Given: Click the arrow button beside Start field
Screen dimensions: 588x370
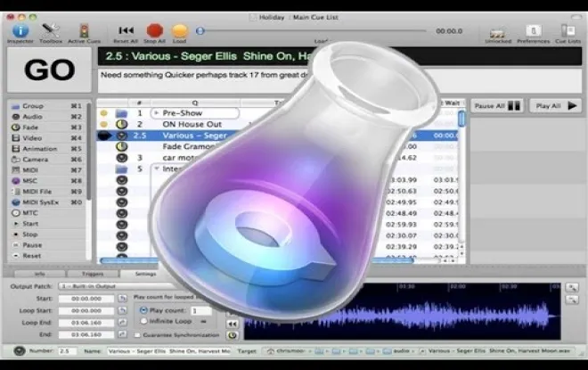Looking at the screenshot, I should pyautogui.click(x=122, y=299).
